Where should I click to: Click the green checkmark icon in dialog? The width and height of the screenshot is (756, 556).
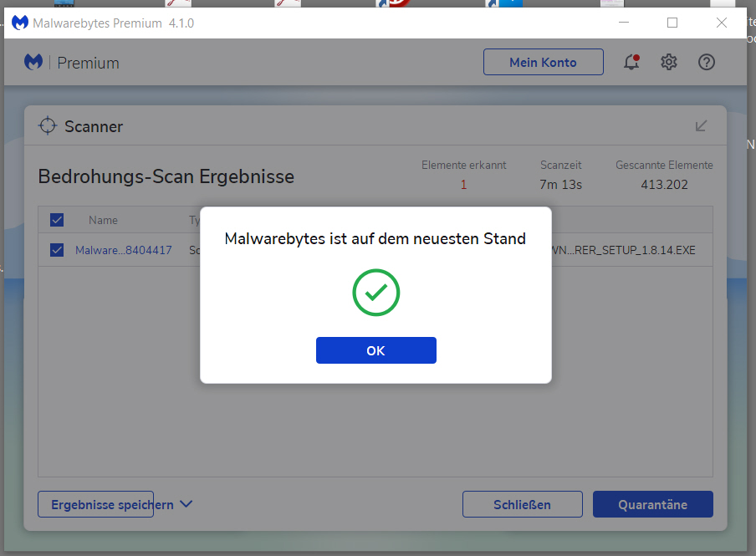point(376,293)
